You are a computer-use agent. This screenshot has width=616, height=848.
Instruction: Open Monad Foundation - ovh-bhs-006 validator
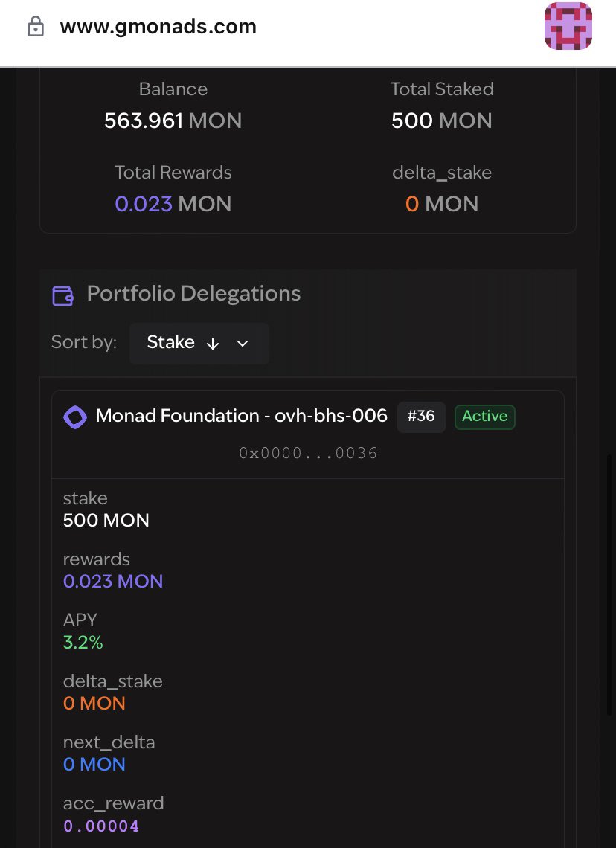pos(241,416)
